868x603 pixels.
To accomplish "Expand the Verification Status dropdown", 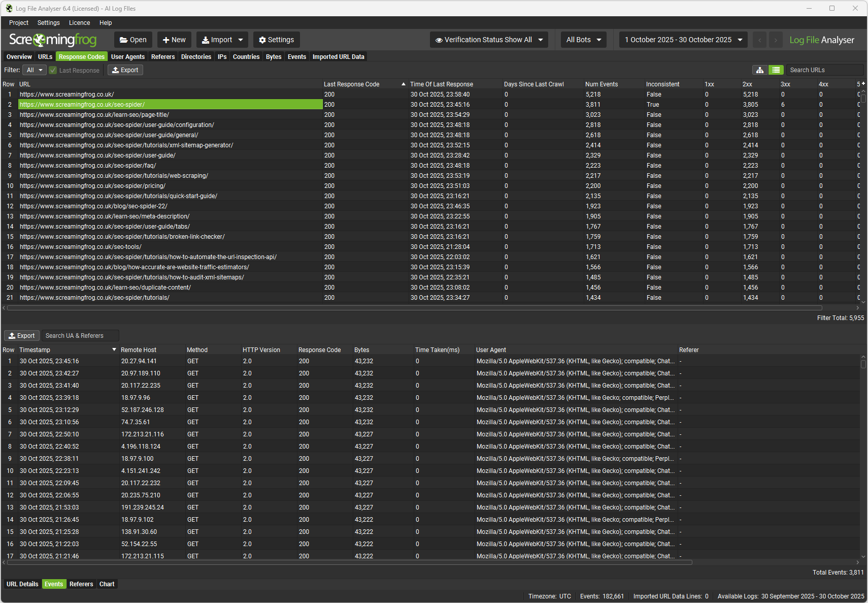I will (489, 40).
